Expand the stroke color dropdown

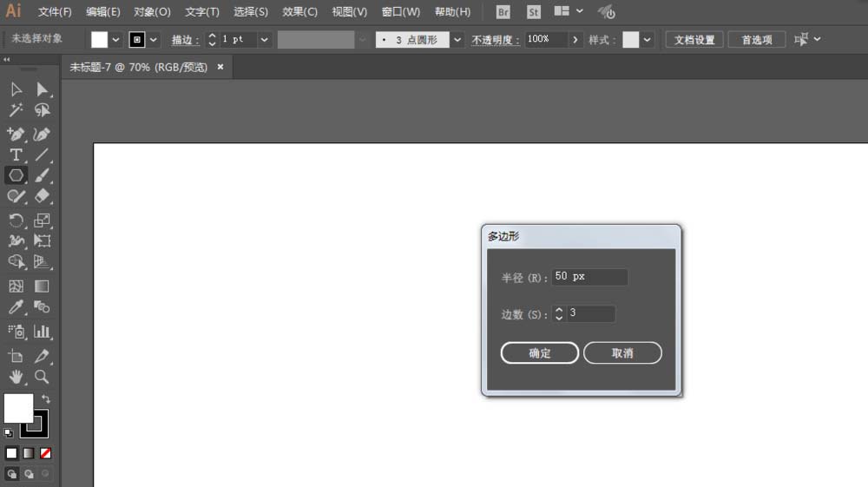point(154,40)
